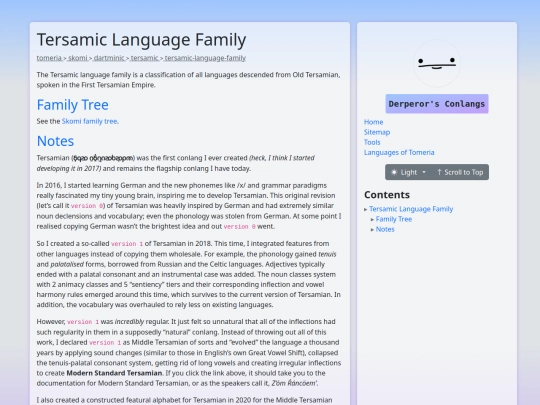Click the tersamic breadcrumb

pyautogui.click(x=144, y=58)
